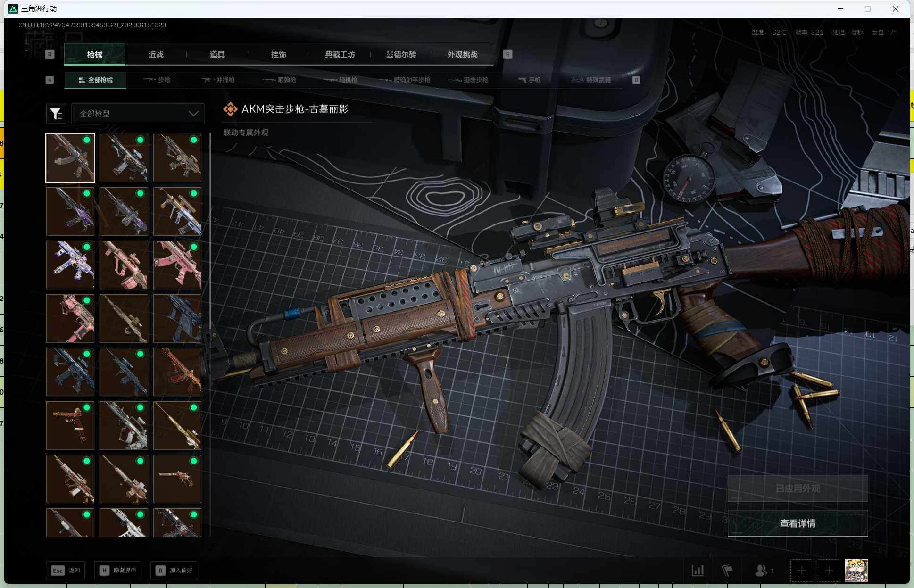Select the red ornate rifle skin thumbnail
914x588 pixels.
point(177,372)
